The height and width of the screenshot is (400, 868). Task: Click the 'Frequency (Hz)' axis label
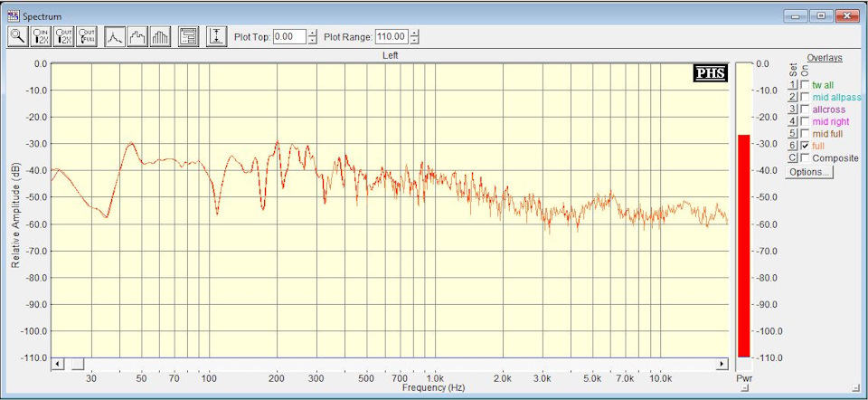point(433,386)
